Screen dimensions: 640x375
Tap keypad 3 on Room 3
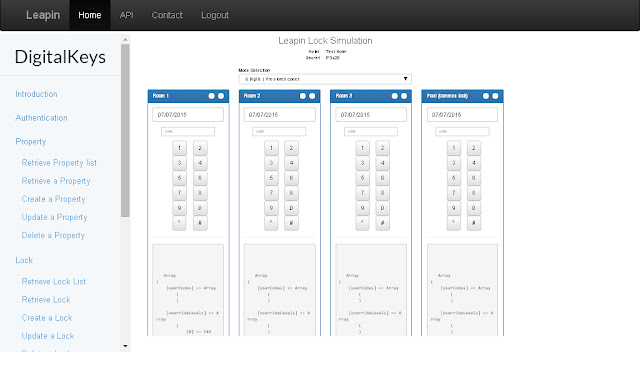coord(362,163)
